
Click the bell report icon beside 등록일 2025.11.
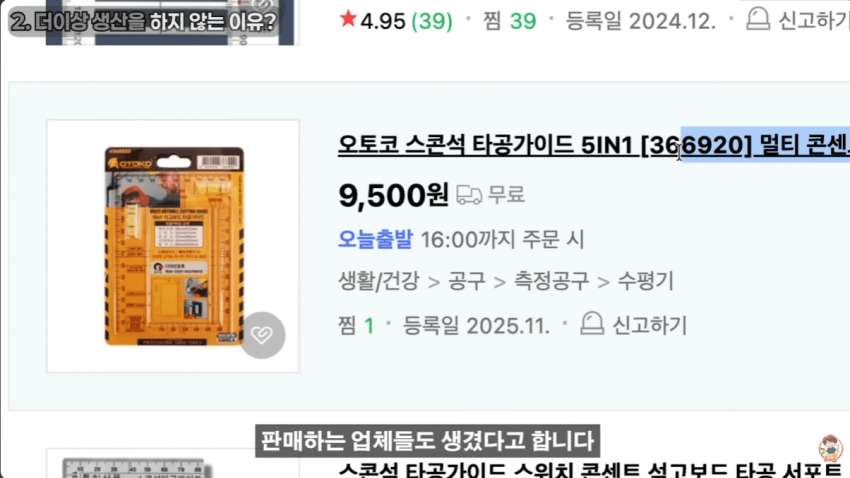coord(591,324)
